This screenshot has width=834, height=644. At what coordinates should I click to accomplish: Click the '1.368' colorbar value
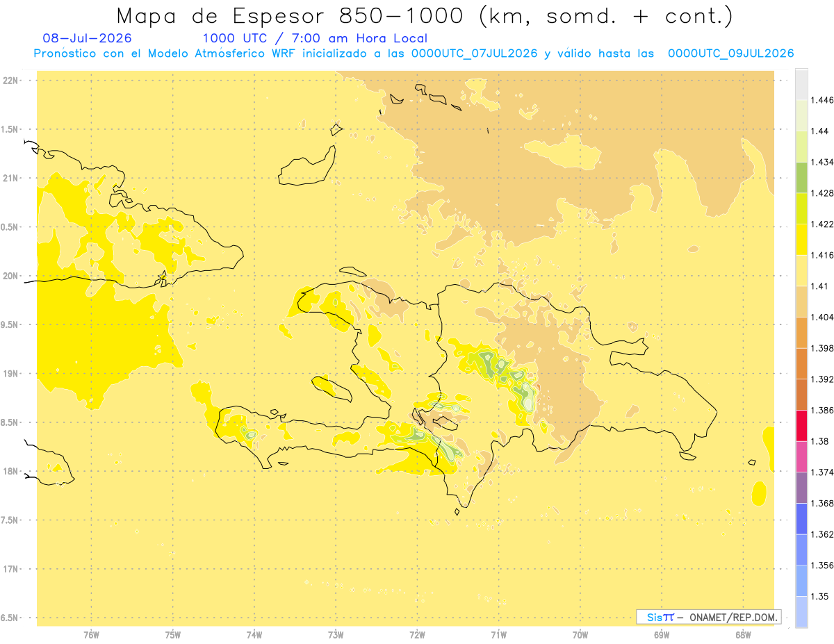(822, 503)
